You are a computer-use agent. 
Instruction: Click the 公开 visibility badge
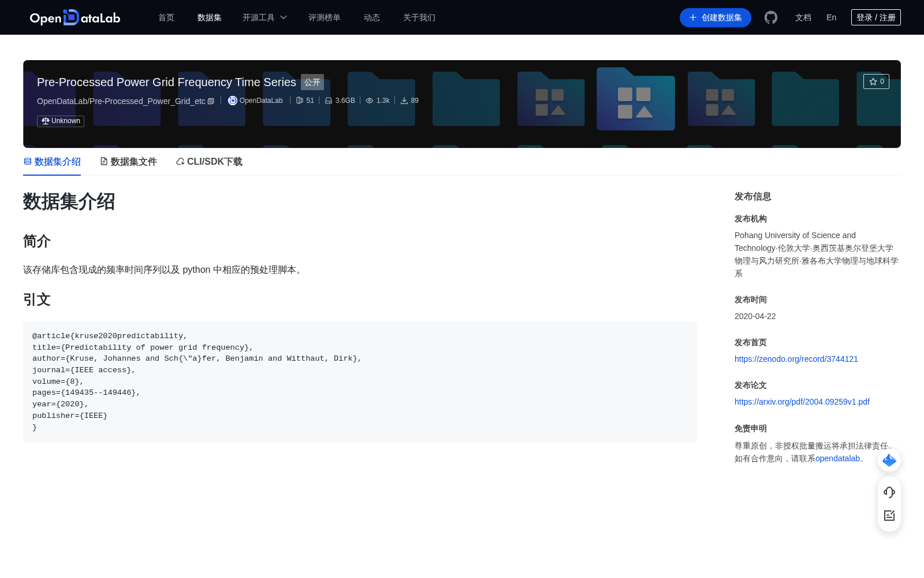pos(312,82)
